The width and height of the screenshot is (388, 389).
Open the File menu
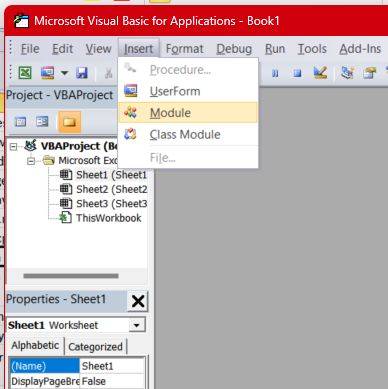pos(30,49)
